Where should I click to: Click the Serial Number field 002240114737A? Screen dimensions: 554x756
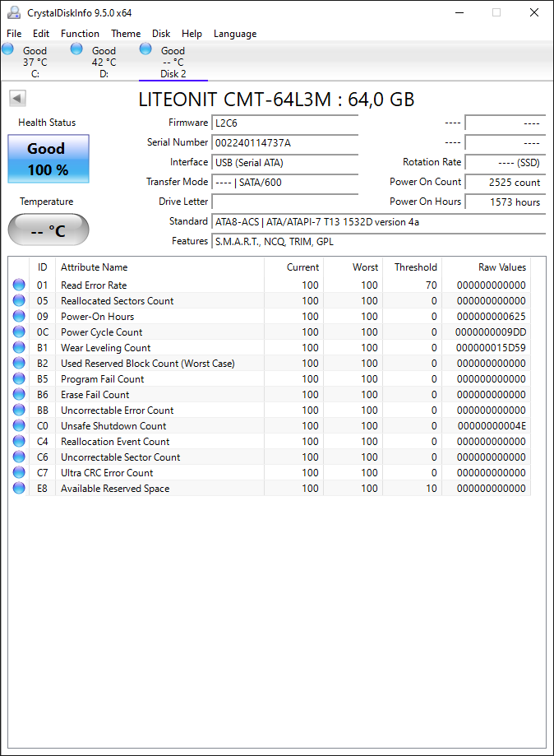pyautogui.click(x=284, y=142)
